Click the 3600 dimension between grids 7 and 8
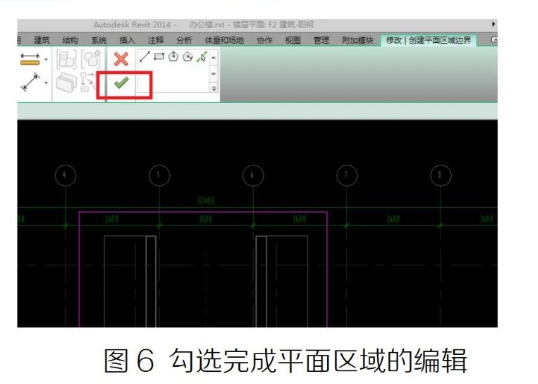The width and height of the screenshot is (538, 384). 394,219
